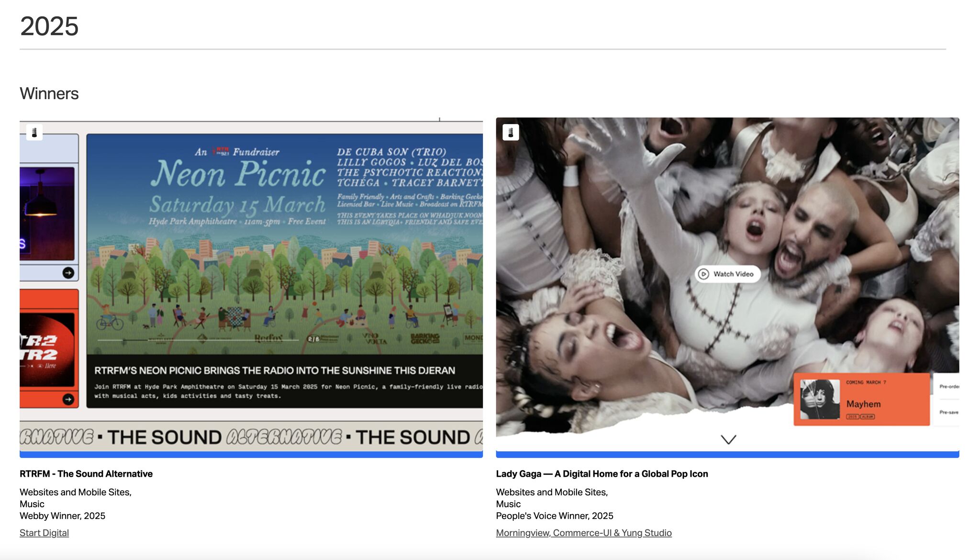Click the slide progress bar on Neon Picnic poster
The height and width of the screenshot is (560, 980).
coord(198,340)
